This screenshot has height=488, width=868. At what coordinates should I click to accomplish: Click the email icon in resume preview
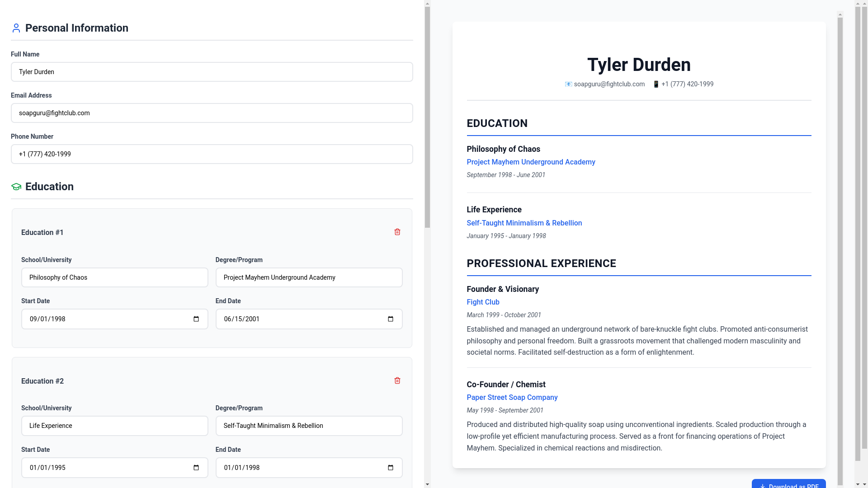tap(568, 84)
